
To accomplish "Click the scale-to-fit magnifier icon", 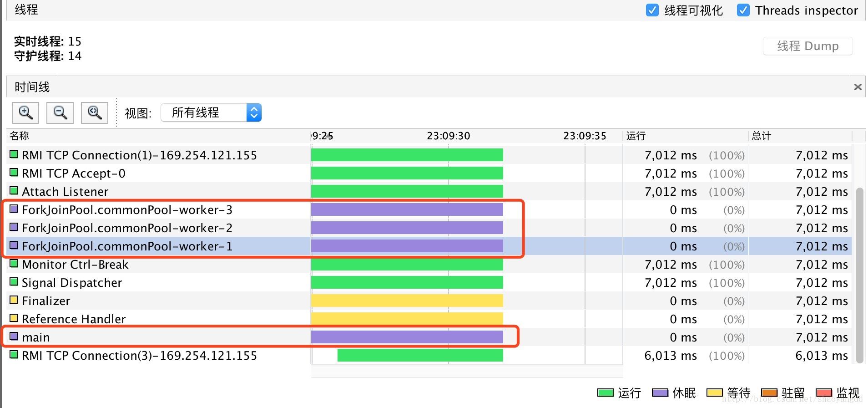I will [x=95, y=112].
